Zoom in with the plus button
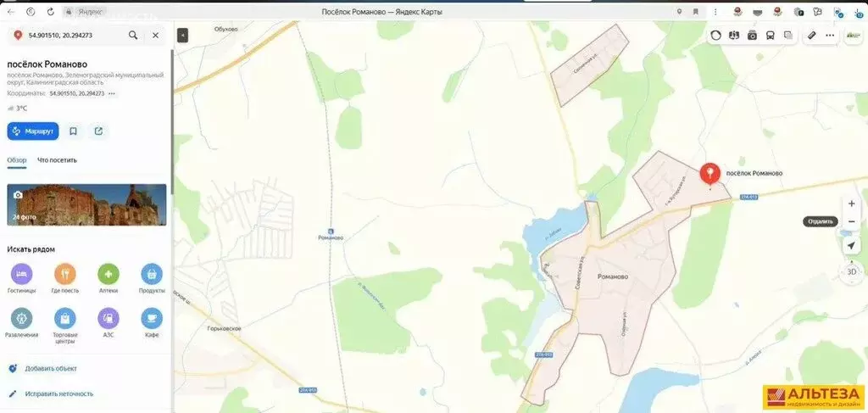The height and width of the screenshot is (413, 868). click(x=851, y=204)
